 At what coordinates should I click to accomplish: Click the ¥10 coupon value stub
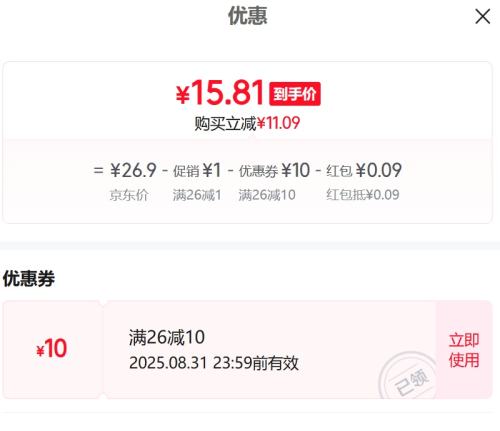[52, 349]
